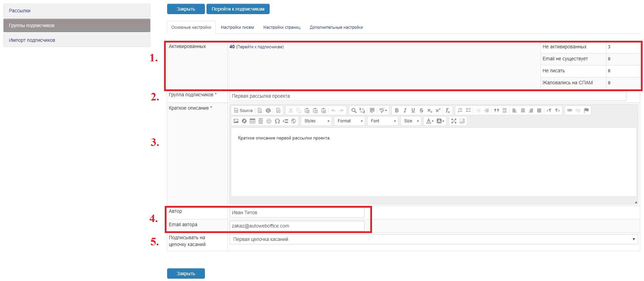This screenshot has height=281, width=644.
Task: Switch to the Настройки писем tab
Action: pos(237,27)
